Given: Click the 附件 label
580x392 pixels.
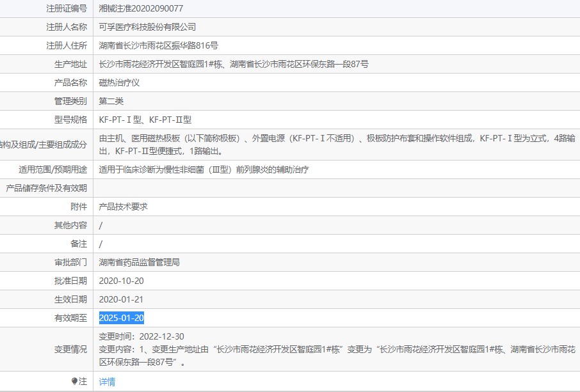Looking at the screenshot, I should [79, 207].
